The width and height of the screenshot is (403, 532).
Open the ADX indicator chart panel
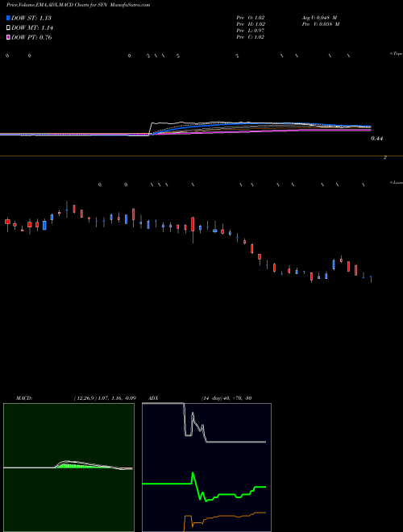[x=206, y=468]
